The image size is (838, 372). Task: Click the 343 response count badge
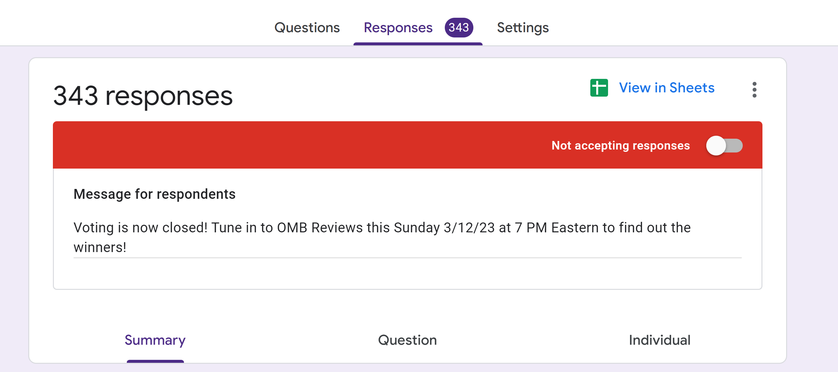[459, 28]
